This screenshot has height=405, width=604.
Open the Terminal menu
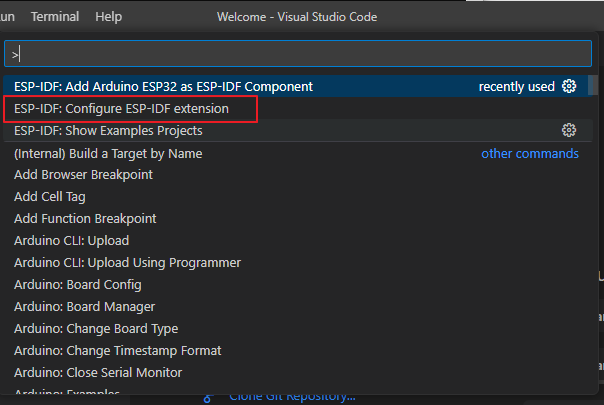[55, 17]
